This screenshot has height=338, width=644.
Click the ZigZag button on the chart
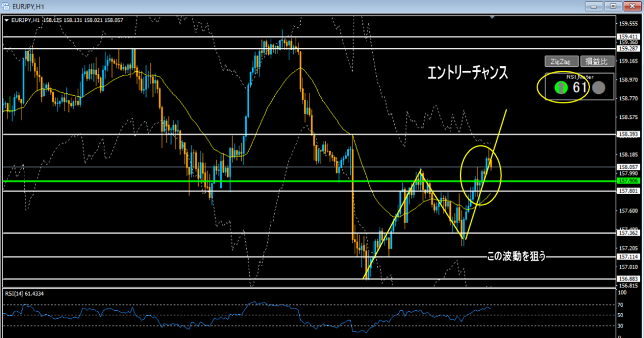[561, 61]
